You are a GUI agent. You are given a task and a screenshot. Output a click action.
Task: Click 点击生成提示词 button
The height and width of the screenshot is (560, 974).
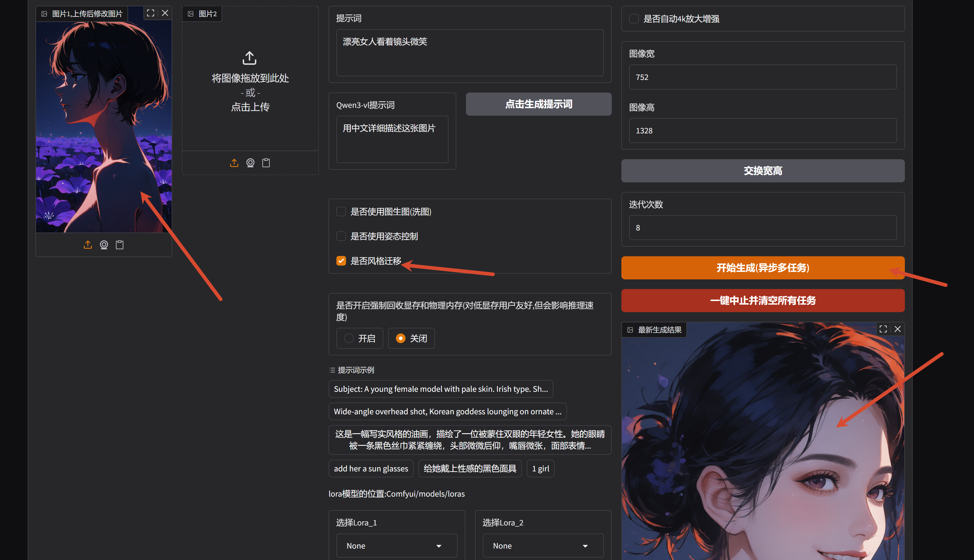[538, 104]
